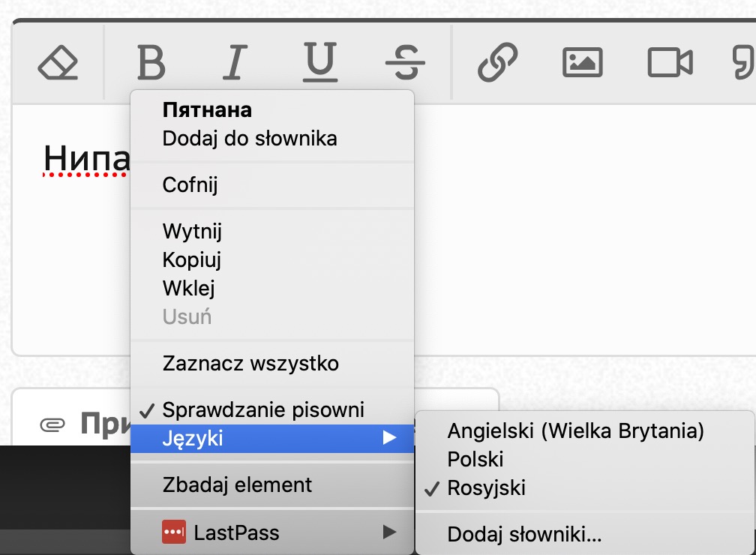Click the misspelled word Нипа in editor

click(x=87, y=159)
